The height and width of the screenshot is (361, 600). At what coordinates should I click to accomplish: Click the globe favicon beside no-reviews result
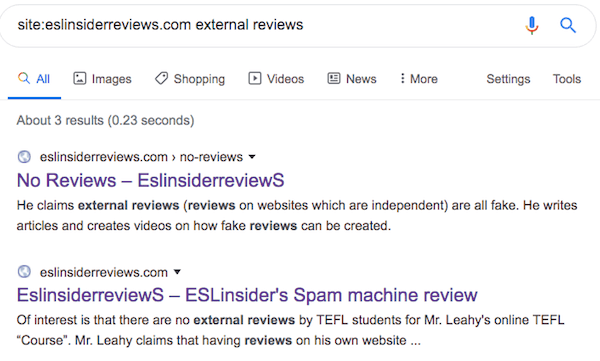24,157
